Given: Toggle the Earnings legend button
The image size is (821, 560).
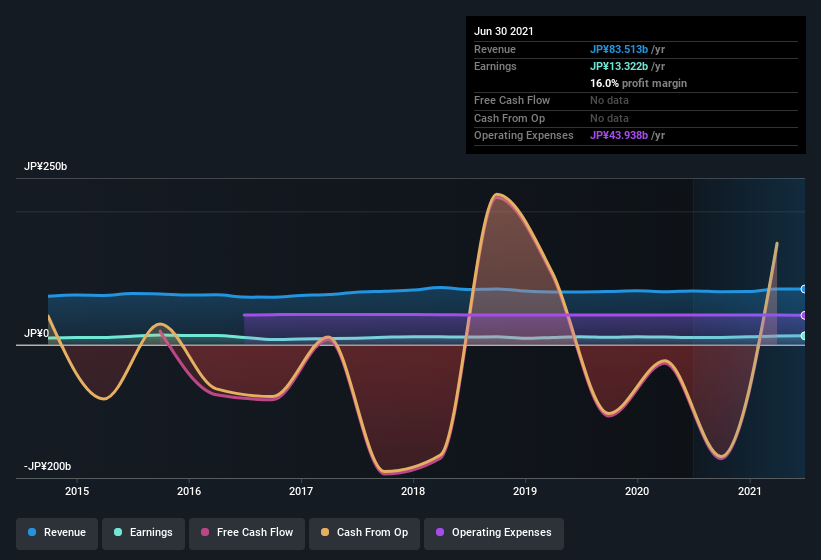Looking at the screenshot, I should (143, 533).
